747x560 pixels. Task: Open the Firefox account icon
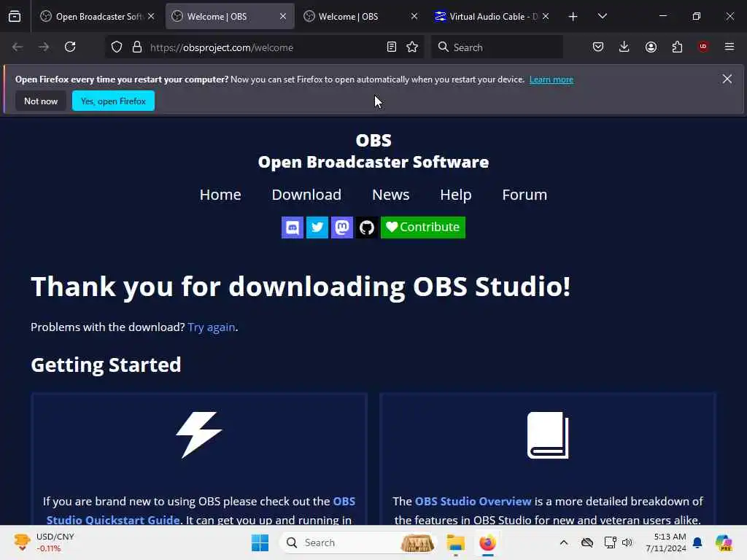651,47
